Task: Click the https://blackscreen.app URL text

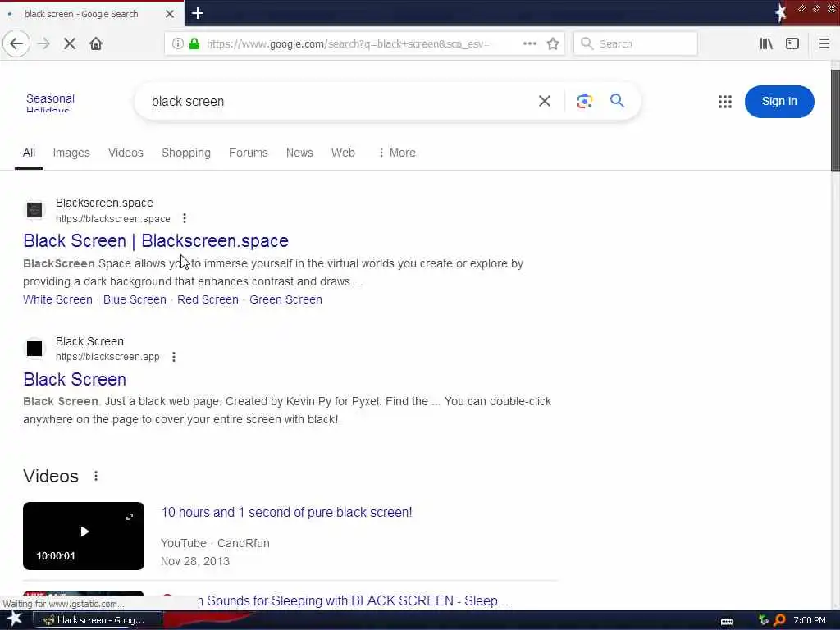Action: pyautogui.click(x=107, y=357)
